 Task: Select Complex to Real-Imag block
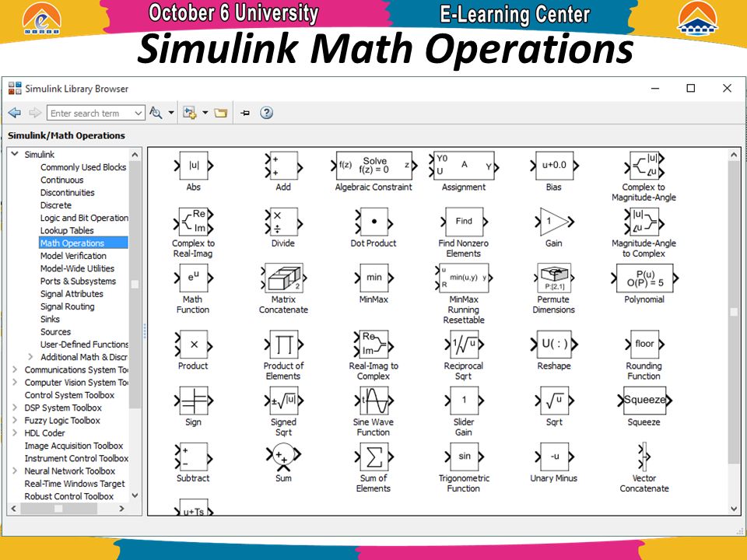click(x=194, y=222)
